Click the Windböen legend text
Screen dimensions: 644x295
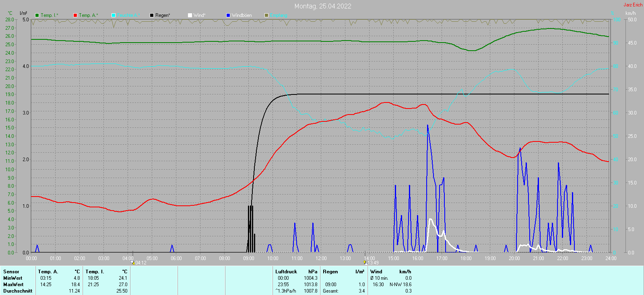coord(242,15)
